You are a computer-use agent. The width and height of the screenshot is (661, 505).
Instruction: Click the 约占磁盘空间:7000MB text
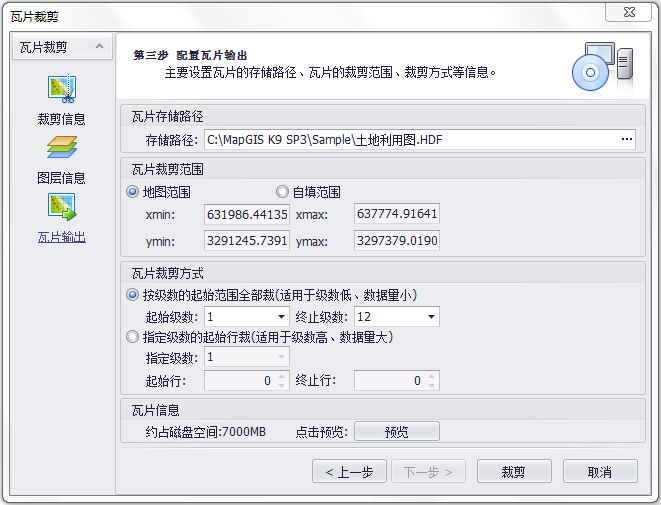[206, 432]
